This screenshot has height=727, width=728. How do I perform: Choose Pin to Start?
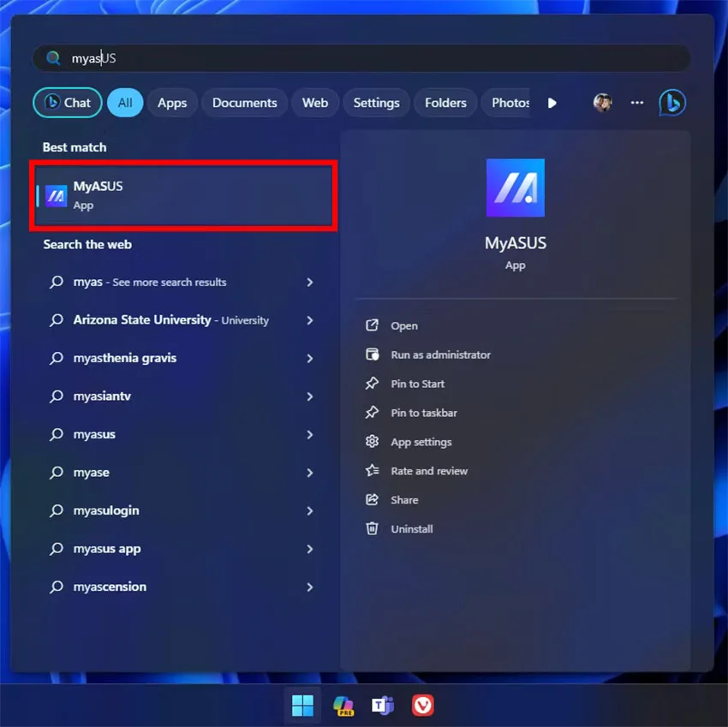tap(417, 384)
